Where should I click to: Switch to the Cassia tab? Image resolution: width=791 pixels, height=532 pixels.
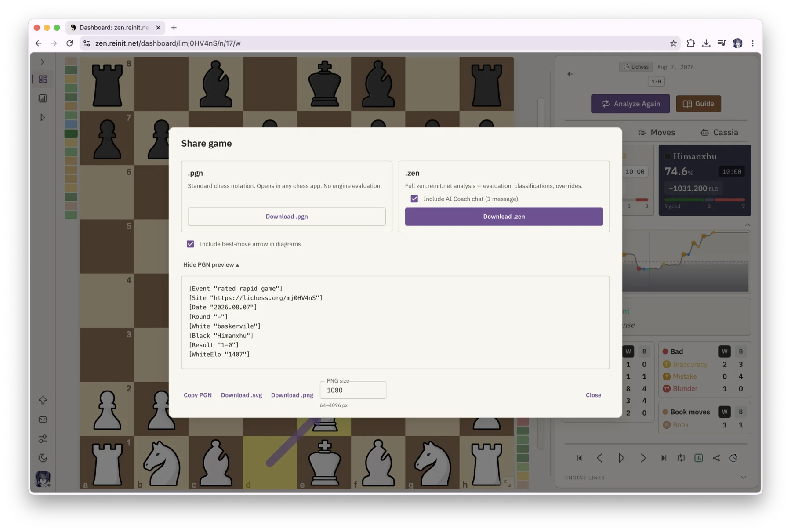tap(719, 132)
